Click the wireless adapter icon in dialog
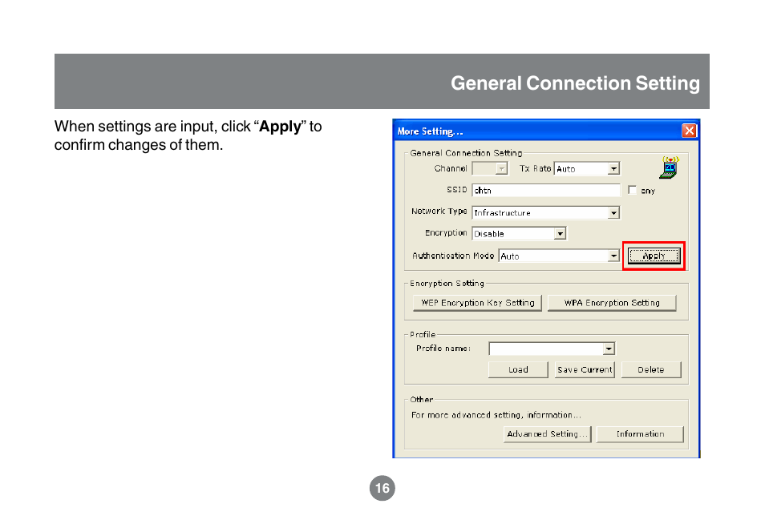Image resolution: width=765 pixels, height=532 pixels. click(670, 167)
